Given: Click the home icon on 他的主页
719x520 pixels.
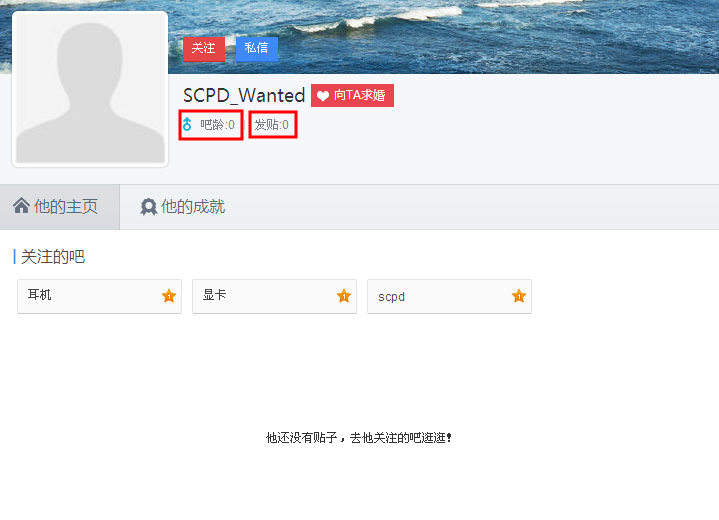Looking at the screenshot, I should point(22,206).
